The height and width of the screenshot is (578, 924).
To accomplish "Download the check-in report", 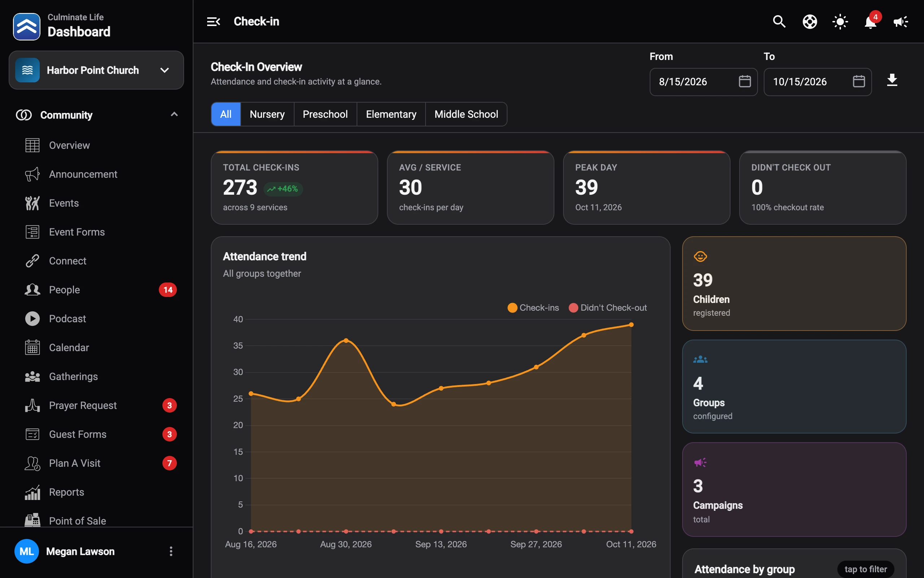I will click(892, 80).
